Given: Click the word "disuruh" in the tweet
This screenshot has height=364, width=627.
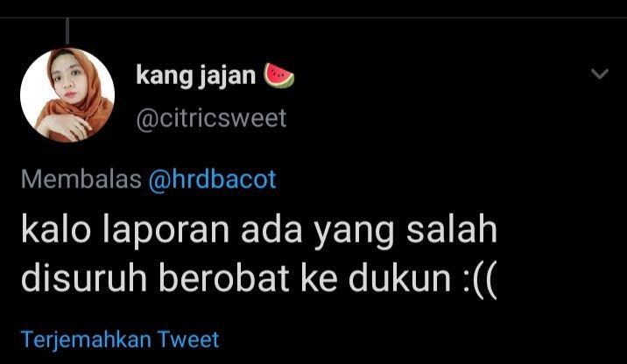Looking at the screenshot, I should pyautogui.click(x=84, y=276).
